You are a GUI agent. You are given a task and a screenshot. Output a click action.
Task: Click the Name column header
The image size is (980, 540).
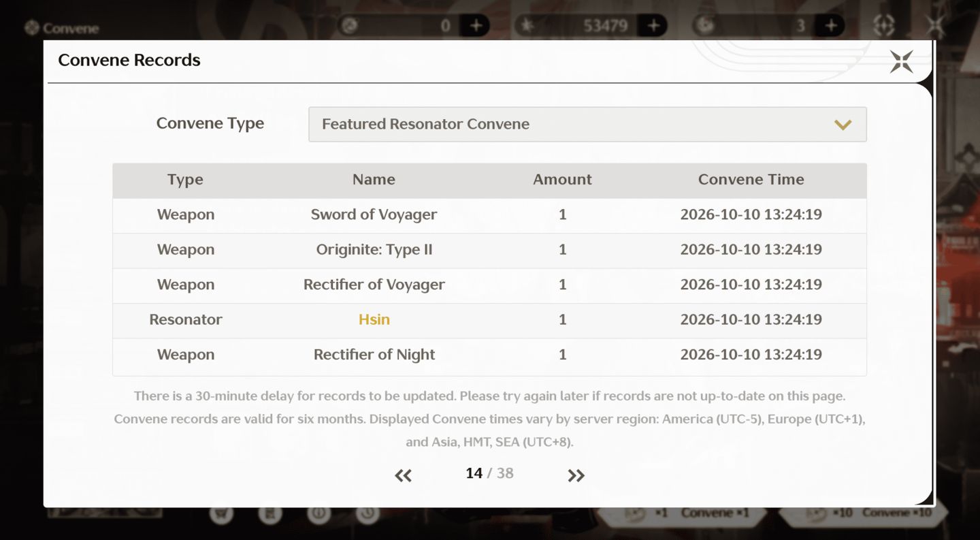coord(374,180)
